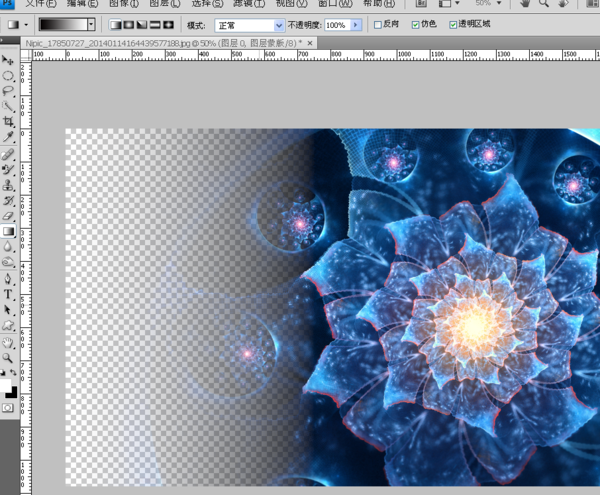Screen dimensions: 600x495
Task: Choose radial gradient style
Action: click(x=129, y=25)
